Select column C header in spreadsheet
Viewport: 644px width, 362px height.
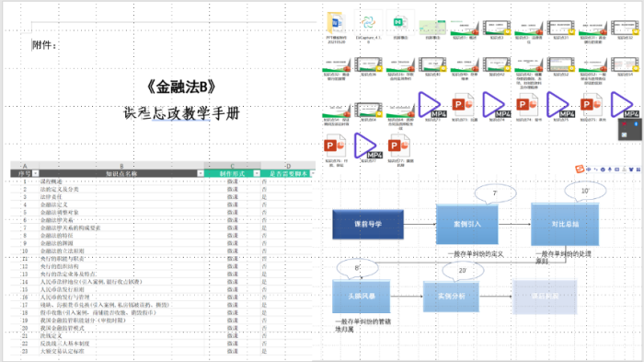pyautogui.click(x=233, y=166)
